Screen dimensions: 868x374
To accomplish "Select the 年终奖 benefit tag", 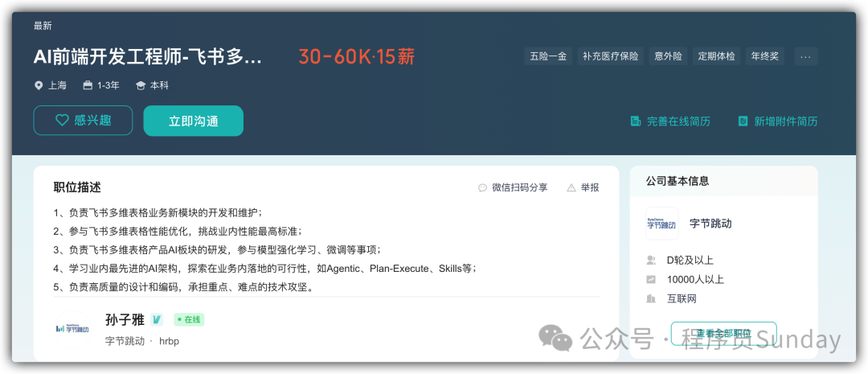I will (764, 56).
